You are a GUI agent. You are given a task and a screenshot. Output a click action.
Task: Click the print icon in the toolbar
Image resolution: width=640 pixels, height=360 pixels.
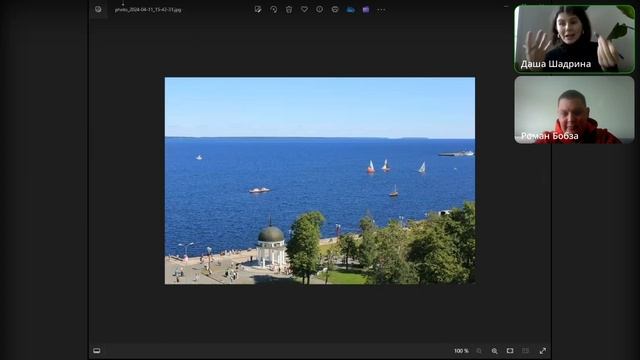point(335,9)
